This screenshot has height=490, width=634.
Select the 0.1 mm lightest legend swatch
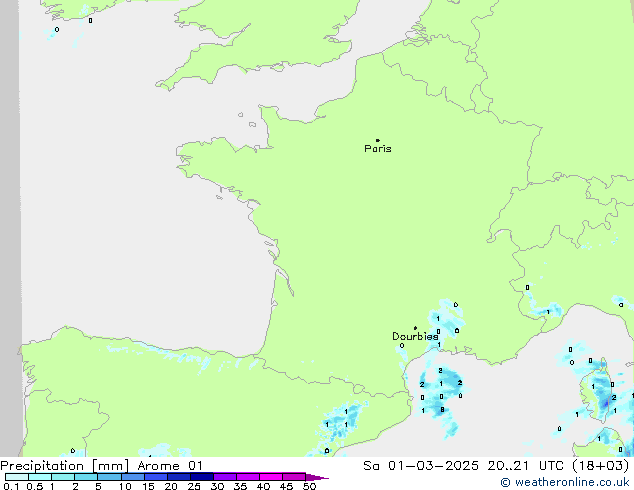pos(17,477)
